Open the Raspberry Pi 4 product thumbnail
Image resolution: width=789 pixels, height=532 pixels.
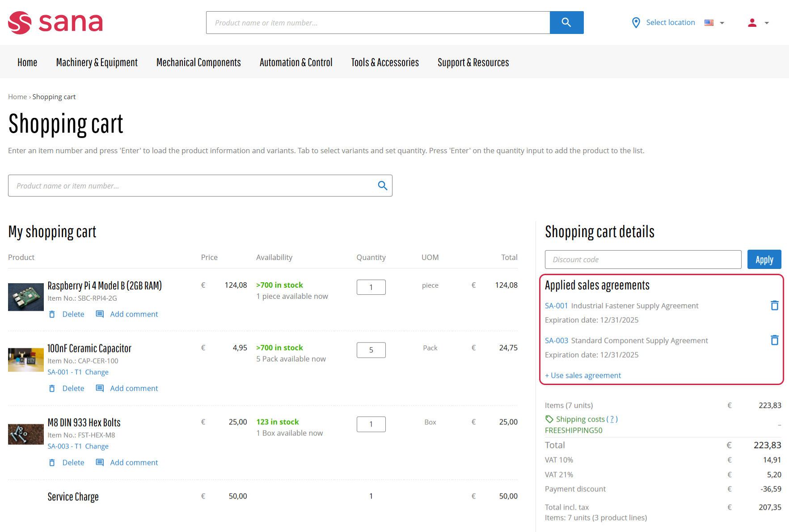coord(26,297)
